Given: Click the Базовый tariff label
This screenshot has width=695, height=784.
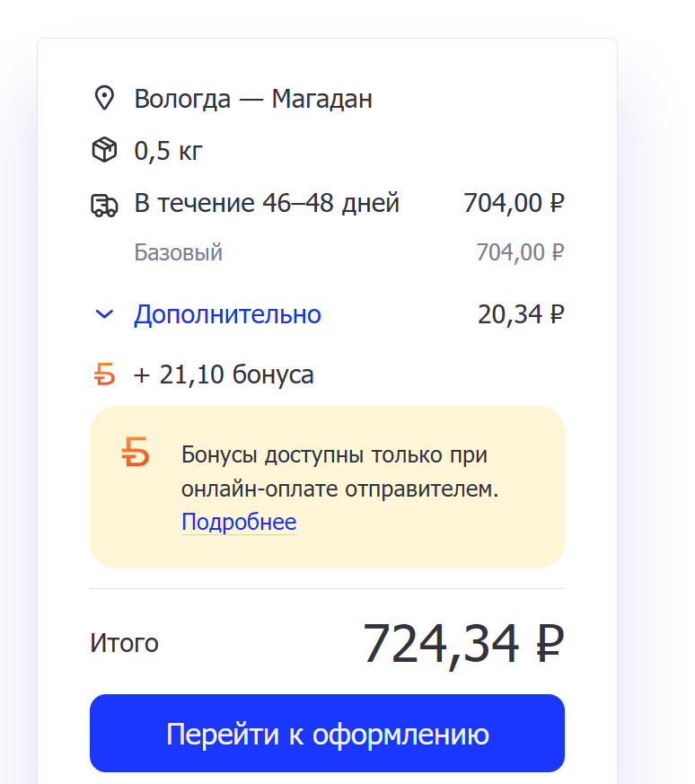Looking at the screenshot, I should point(178,252).
